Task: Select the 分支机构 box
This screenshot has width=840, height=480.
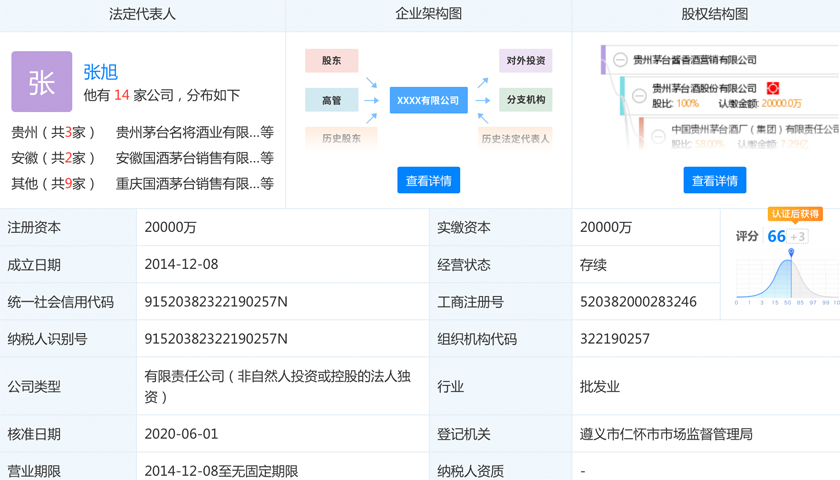Action: tap(526, 100)
